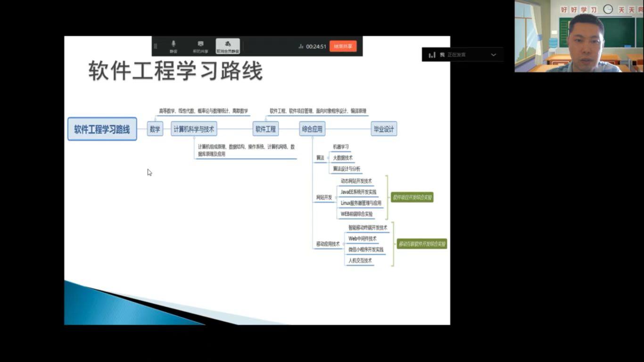Viewport: 644px width, 362px height.
Task: Click the toolbar drag handle grip
Action: point(156,46)
